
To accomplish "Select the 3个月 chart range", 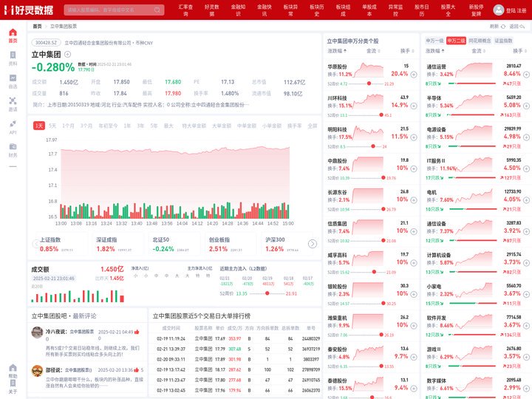I will pyautogui.click(x=86, y=126).
